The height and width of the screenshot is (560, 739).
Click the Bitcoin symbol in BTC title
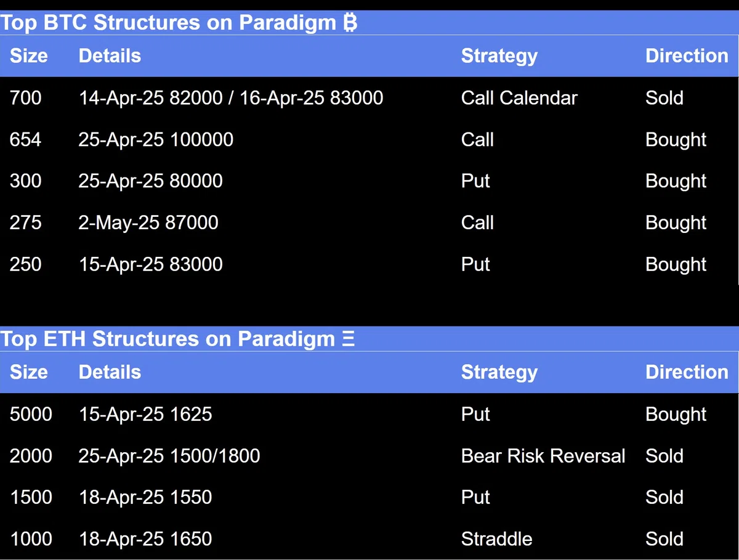coord(350,23)
